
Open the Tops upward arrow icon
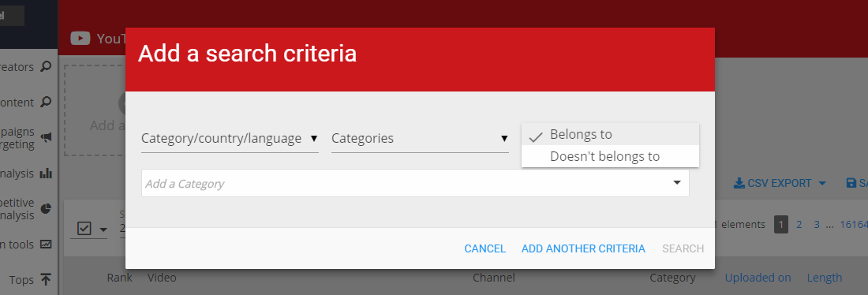coord(46,279)
